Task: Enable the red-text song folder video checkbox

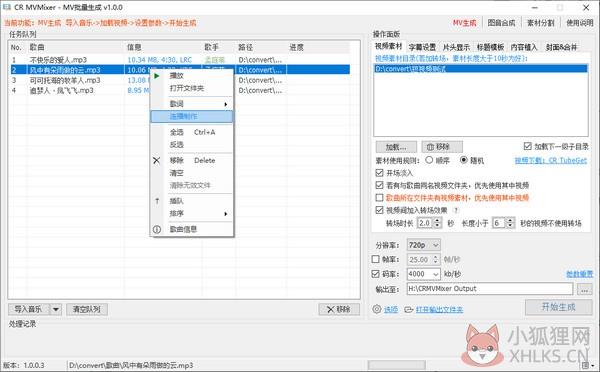Action: pyautogui.click(x=379, y=197)
